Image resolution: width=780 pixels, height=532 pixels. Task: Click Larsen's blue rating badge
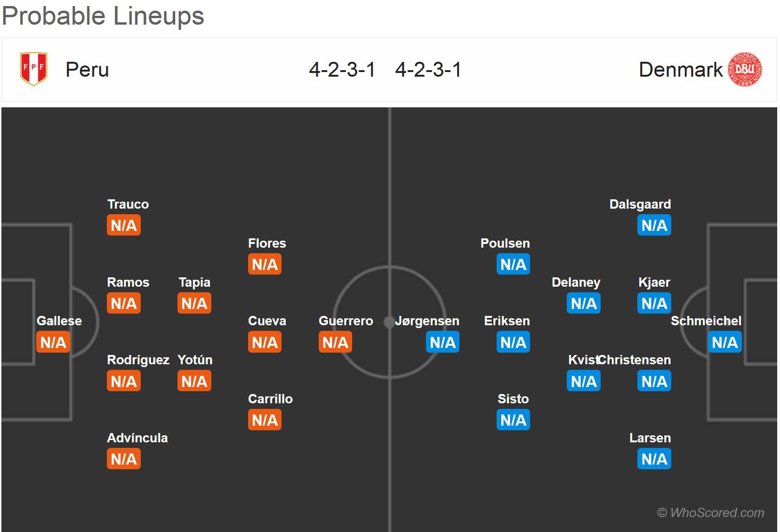(654, 459)
